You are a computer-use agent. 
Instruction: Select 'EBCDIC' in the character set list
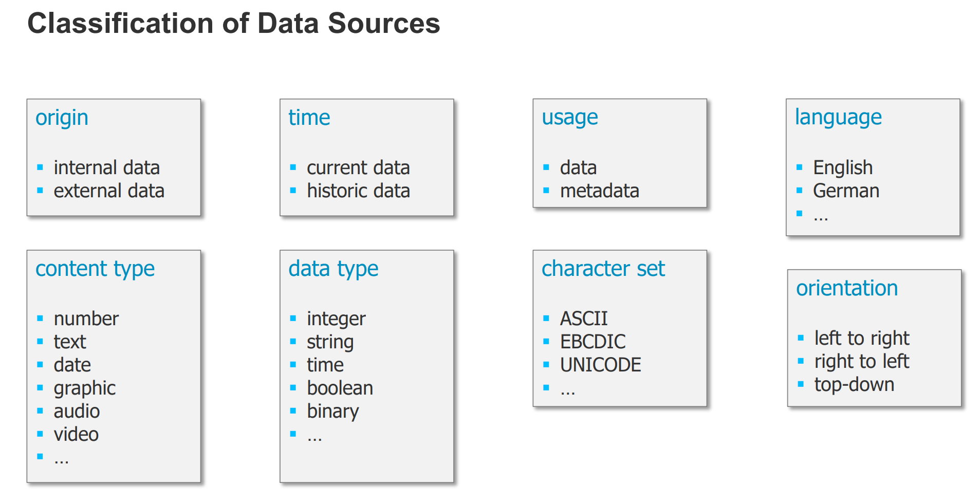pos(593,342)
